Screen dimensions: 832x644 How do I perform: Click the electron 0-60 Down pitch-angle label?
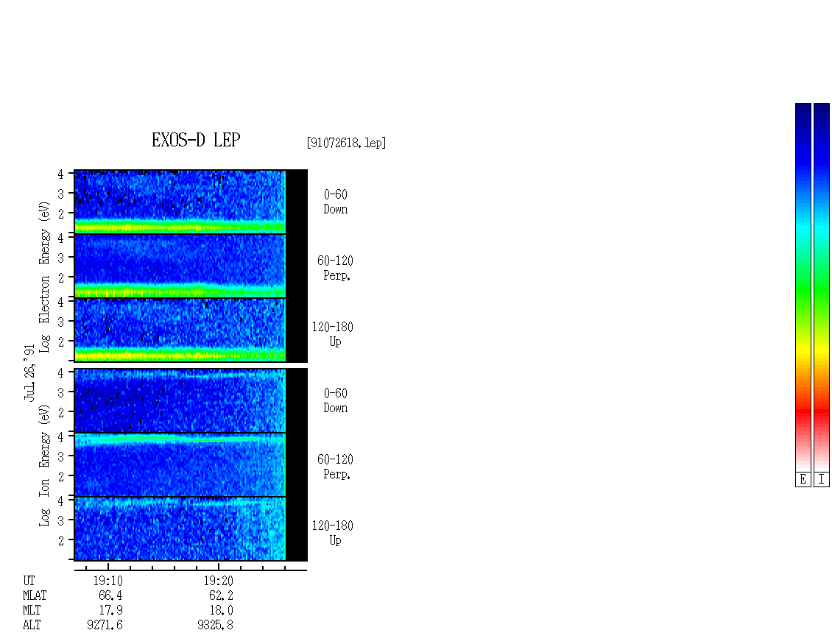pyautogui.click(x=335, y=202)
